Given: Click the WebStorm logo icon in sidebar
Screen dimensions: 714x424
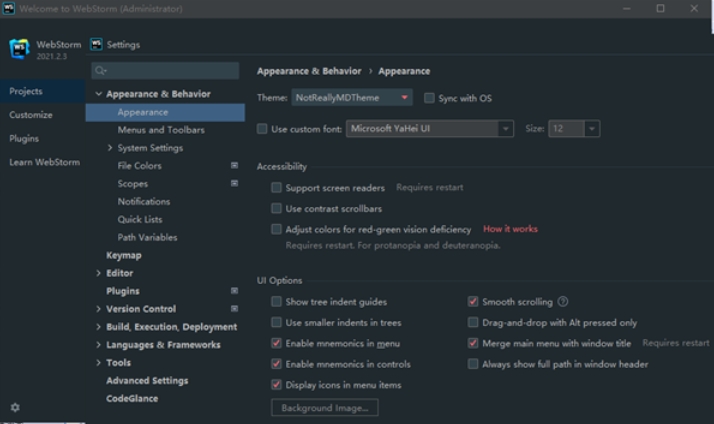Looking at the screenshot, I should (x=19, y=49).
